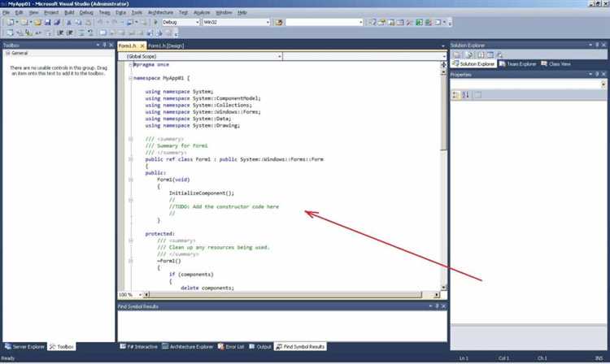
Task: Start debugging with the green play icon
Action: click(x=155, y=22)
